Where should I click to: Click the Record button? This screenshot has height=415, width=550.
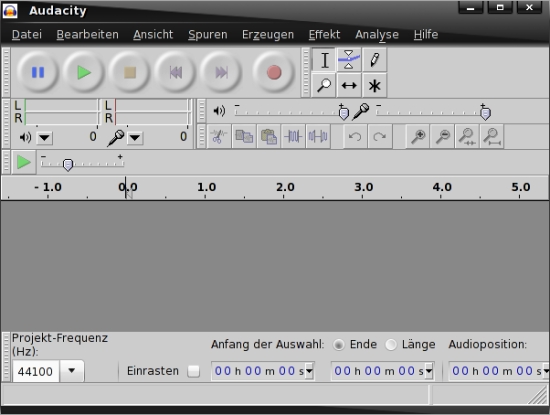pyautogui.click(x=274, y=73)
